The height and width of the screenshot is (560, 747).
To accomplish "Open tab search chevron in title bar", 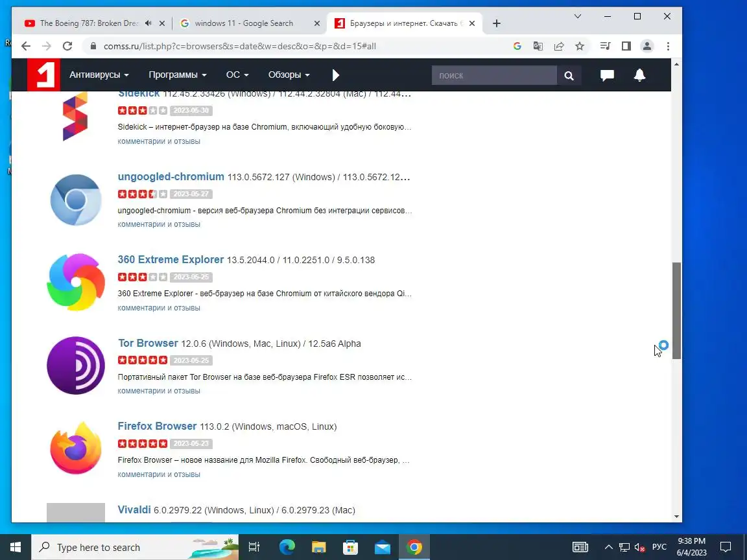I will tap(577, 16).
